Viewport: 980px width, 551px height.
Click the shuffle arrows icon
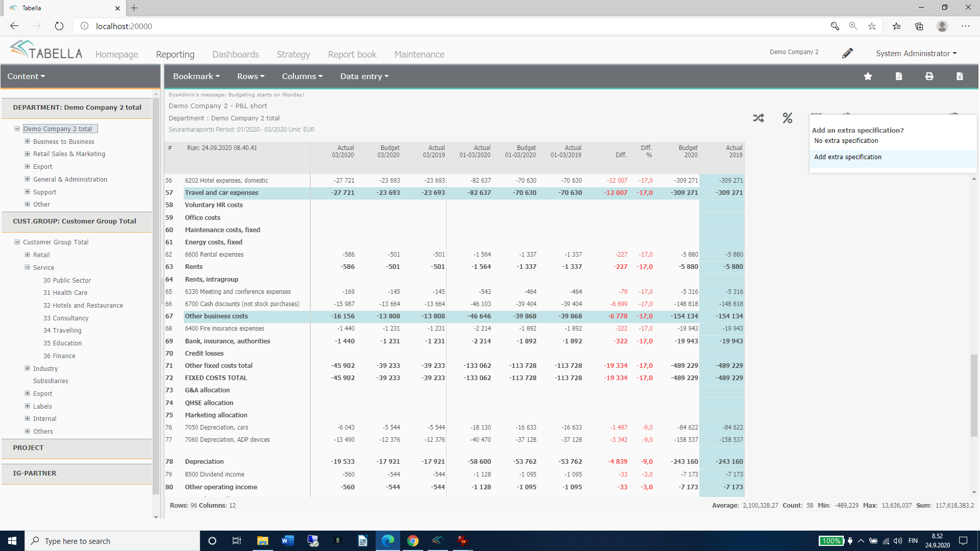pos(758,118)
